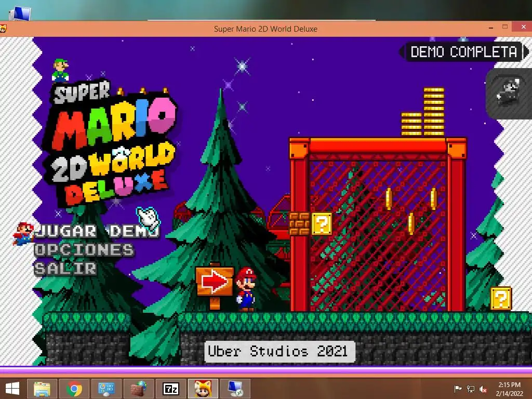The width and height of the screenshot is (532, 399).
Task: Choose SALIR to exit the game
Action: (65, 269)
